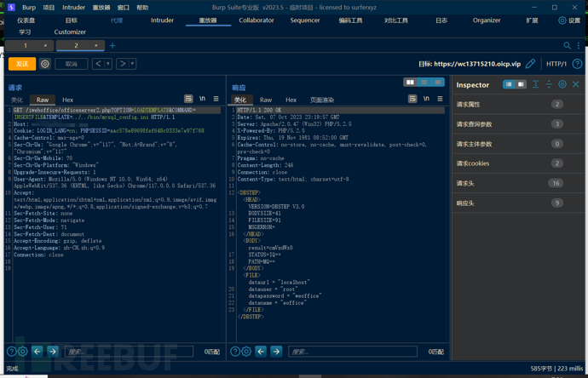Click the search icon on tab bar
The width and height of the screenshot is (588, 378).
pos(568,45)
